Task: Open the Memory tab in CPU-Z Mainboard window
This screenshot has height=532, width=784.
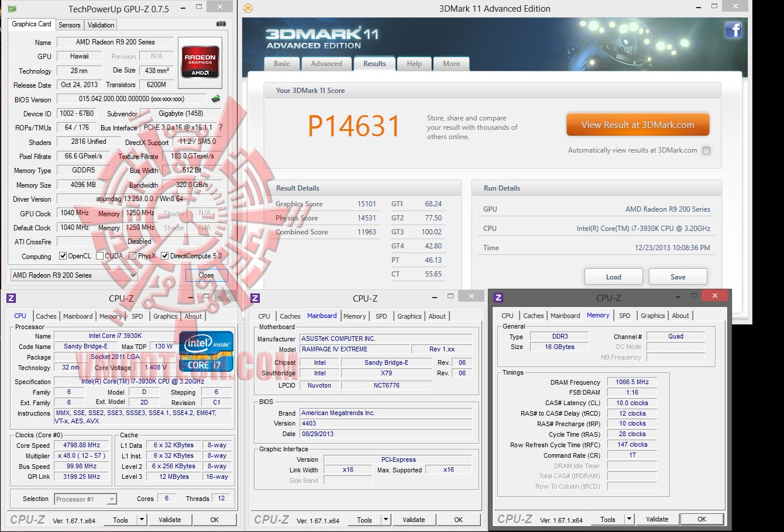Action: coord(355,316)
